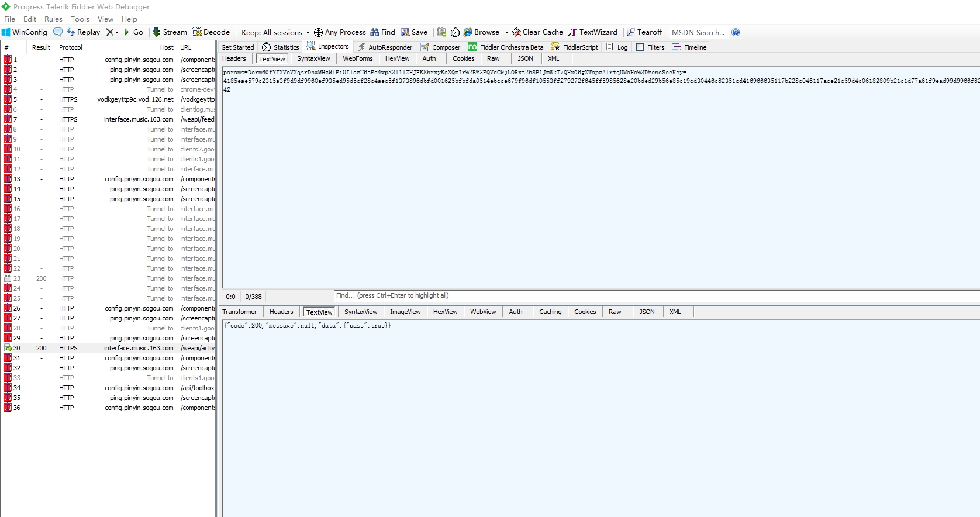
Task: Open the response ImageView inspector tab
Action: point(405,312)
